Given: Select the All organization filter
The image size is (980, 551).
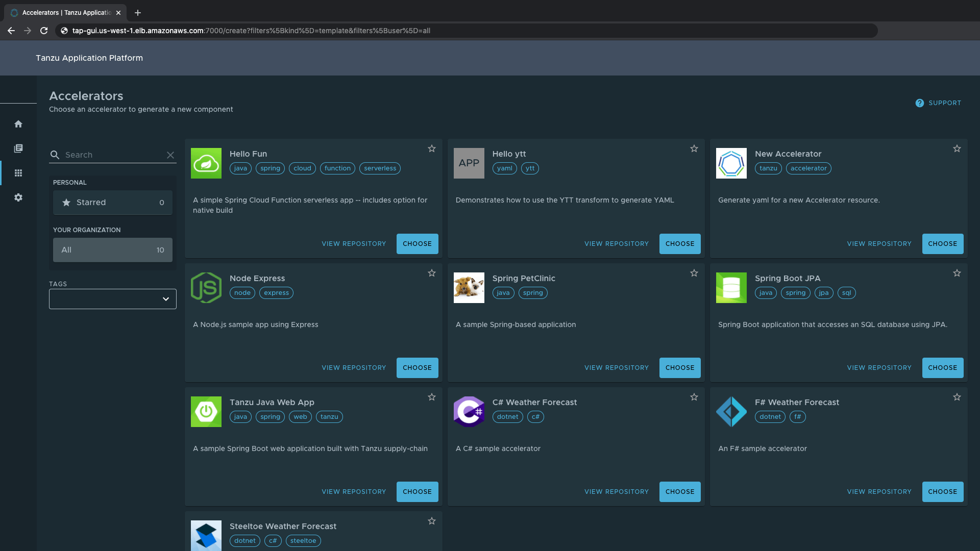Looking at the screenshot, I should [113, 250].
